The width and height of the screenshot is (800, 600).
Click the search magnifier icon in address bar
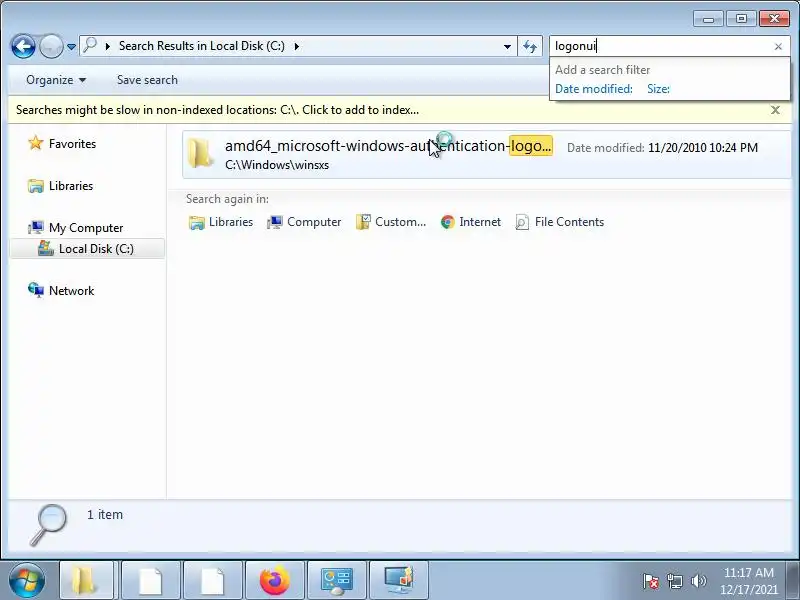[x=90, y=45]
